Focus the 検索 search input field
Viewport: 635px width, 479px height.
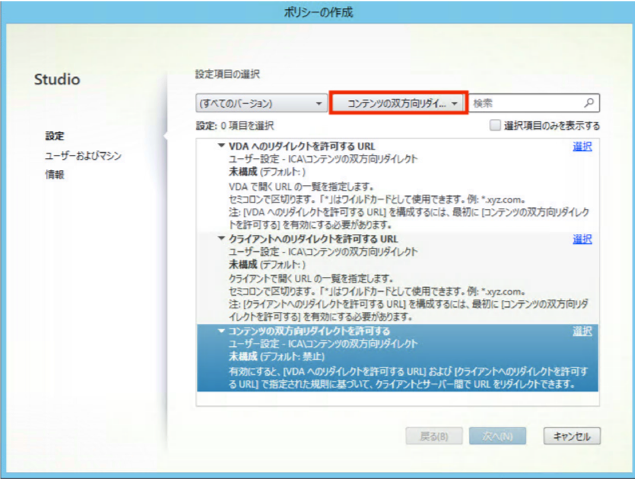click(x=525, y=103)
